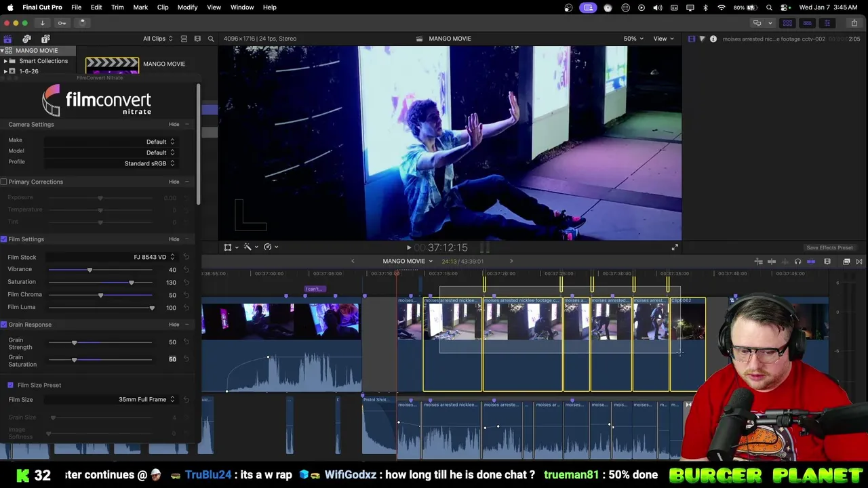Click the viewer play button
The width and height of the screenshot is (868, 488).
pos(408,248)
